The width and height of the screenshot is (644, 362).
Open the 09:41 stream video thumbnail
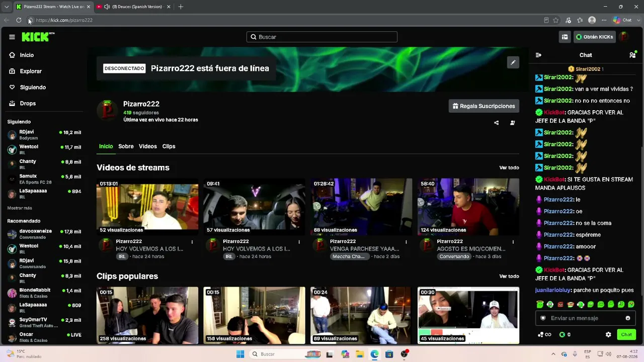pos(254,207)
